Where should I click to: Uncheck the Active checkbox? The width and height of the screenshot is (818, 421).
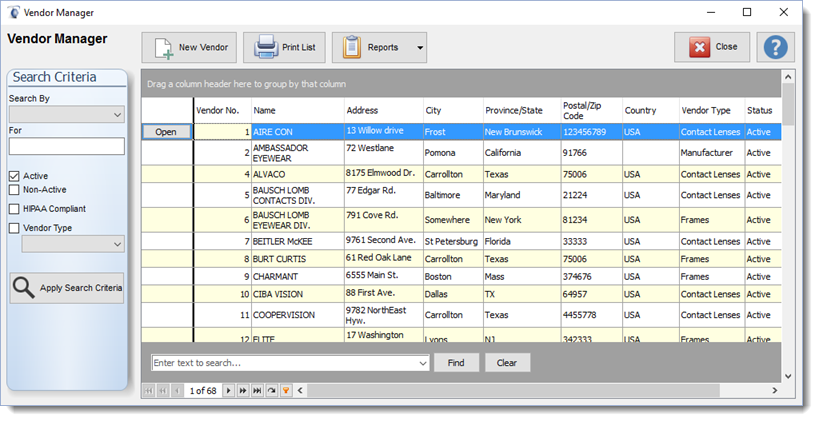pos(15,176)
